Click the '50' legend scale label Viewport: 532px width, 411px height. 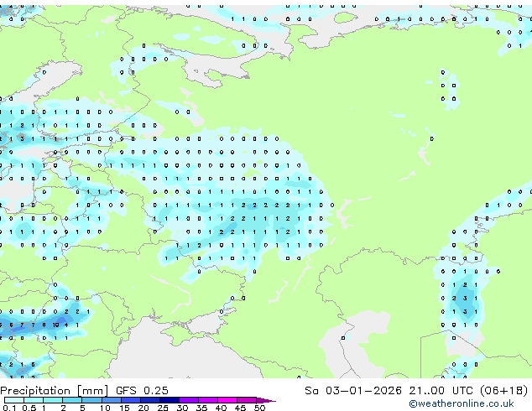point(260,408)
